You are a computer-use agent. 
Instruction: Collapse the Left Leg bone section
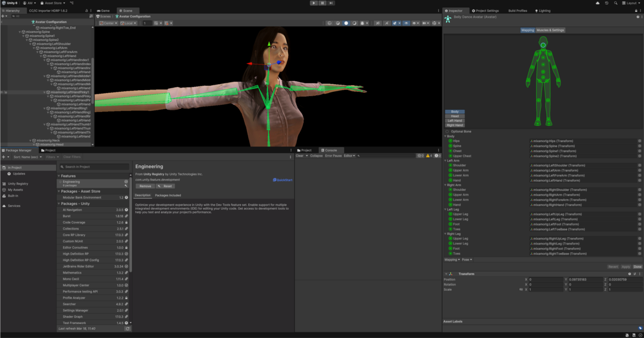pyautogui.click(x=445, y=209)
